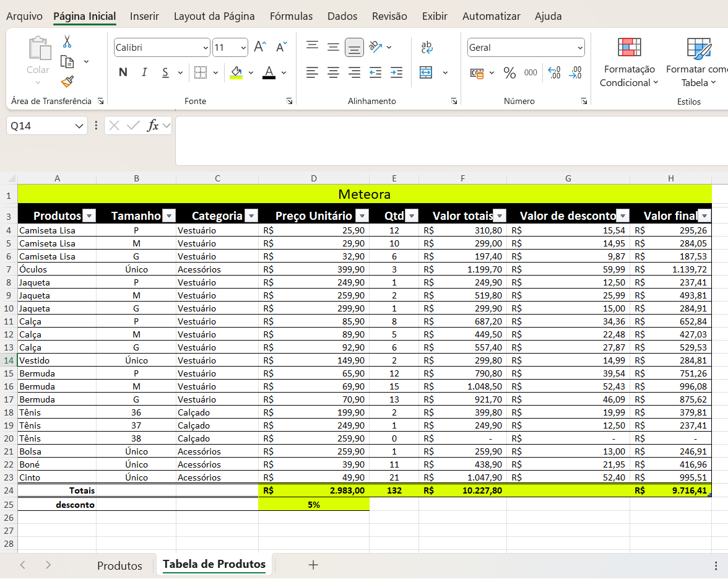This screenshot has width=728, height=579.
Task: Click the text orientation icon
Action: [375, 47]
